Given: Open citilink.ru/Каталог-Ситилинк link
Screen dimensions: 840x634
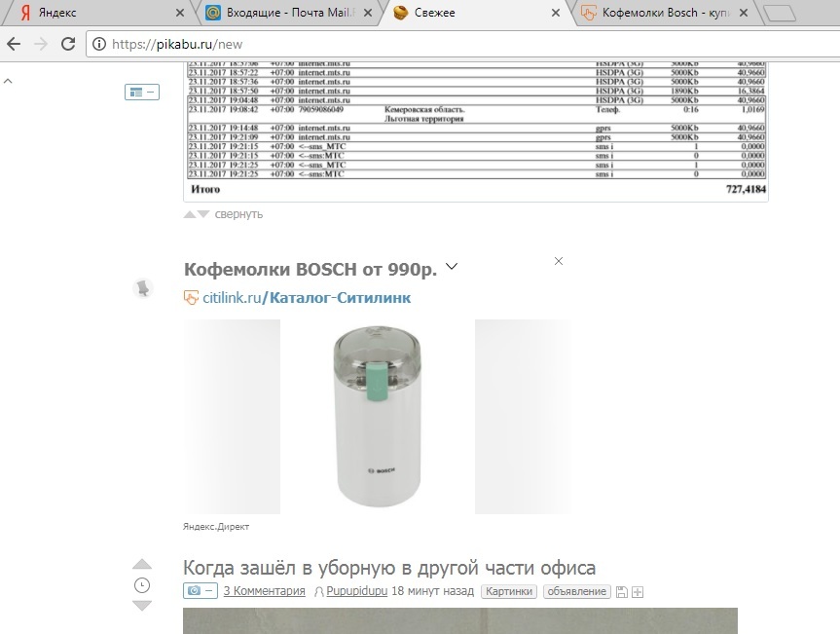Looking at the screenshot, I should click(307, 297).
